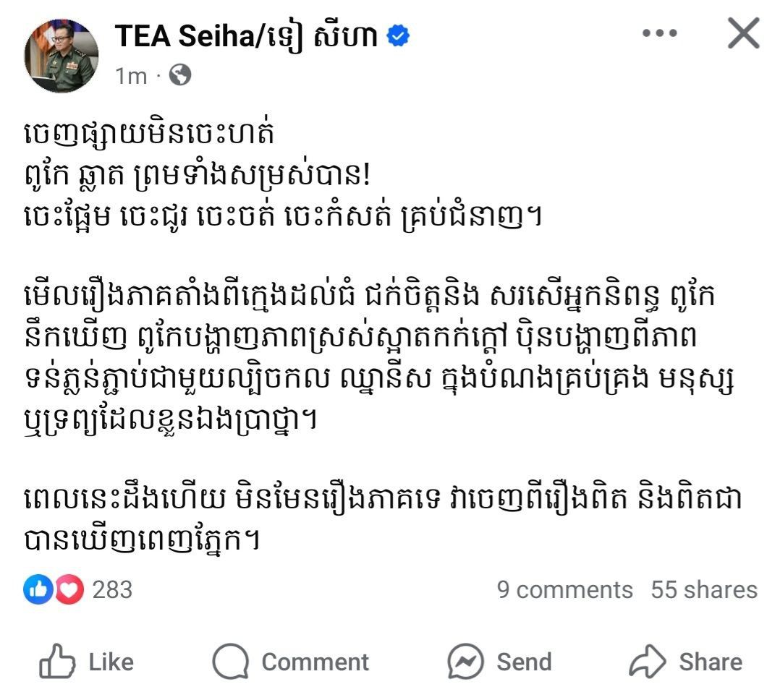Click the Share button text
This screenshot has width=767, height=700.
click(711, 662)
